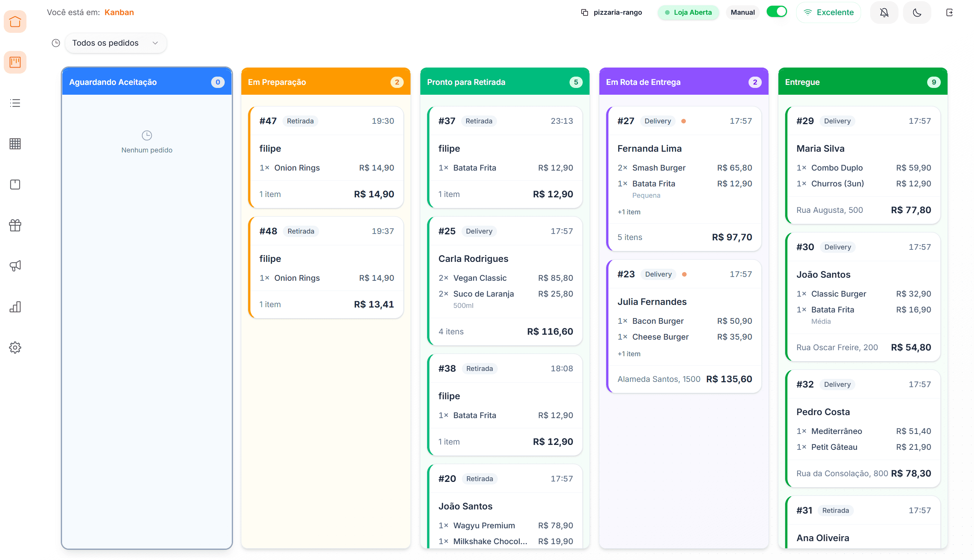974x560 pixels.
Task: Open the Todos os pedidos dropdown
Action: (x=116, y=43)
